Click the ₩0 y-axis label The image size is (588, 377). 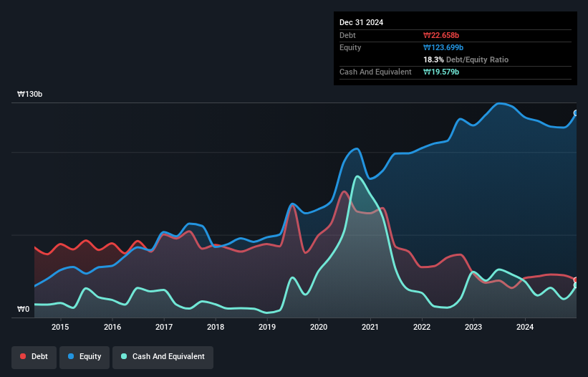click(23, 309)
